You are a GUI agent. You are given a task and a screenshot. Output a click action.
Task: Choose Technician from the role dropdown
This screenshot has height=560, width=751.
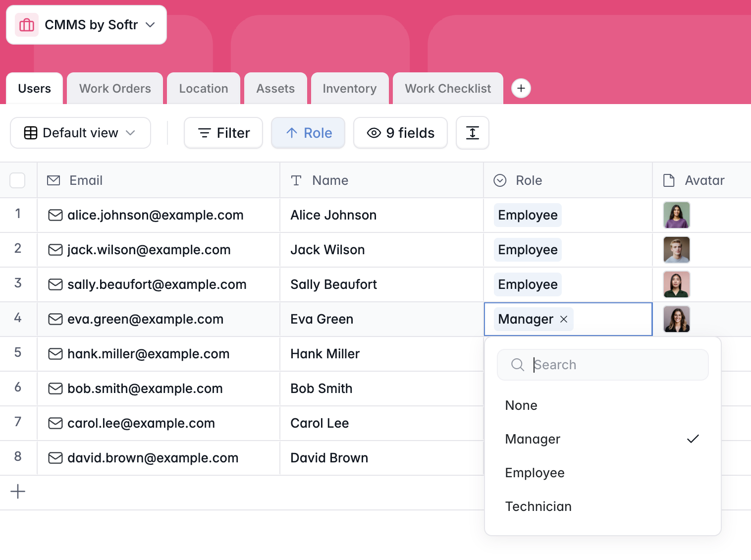pos(538,506)
